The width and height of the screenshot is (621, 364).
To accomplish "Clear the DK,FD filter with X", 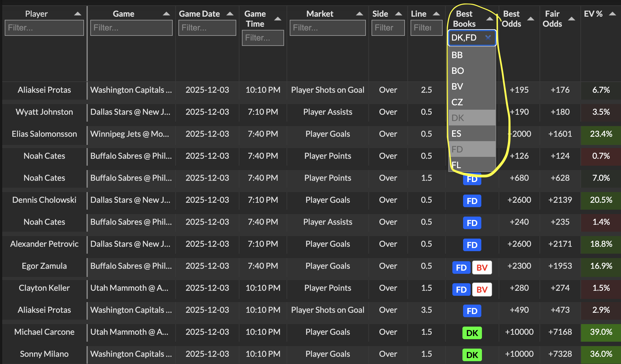I will [x=488, y=38].
